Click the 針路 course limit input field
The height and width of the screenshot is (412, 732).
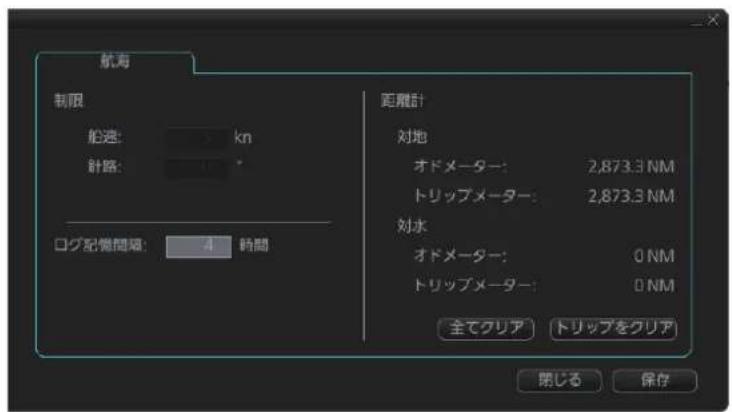coord(198,167)
